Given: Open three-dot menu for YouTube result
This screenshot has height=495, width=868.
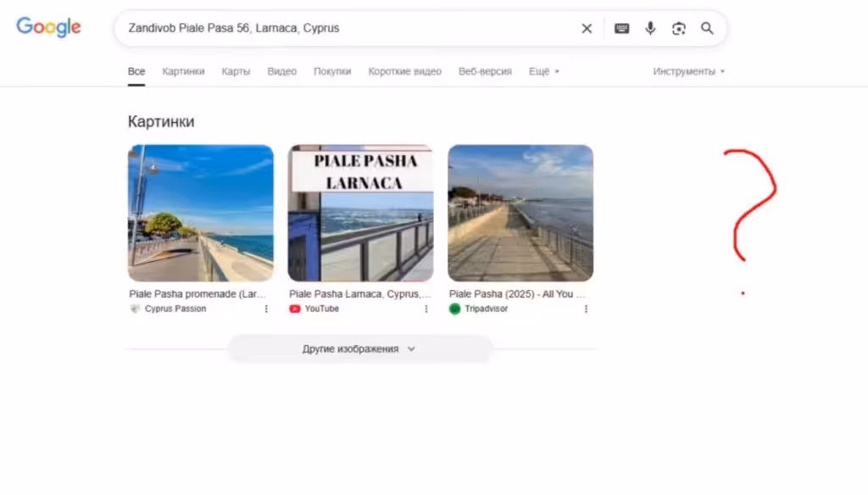Looking at the screenshot, I should tap(426, 309).
